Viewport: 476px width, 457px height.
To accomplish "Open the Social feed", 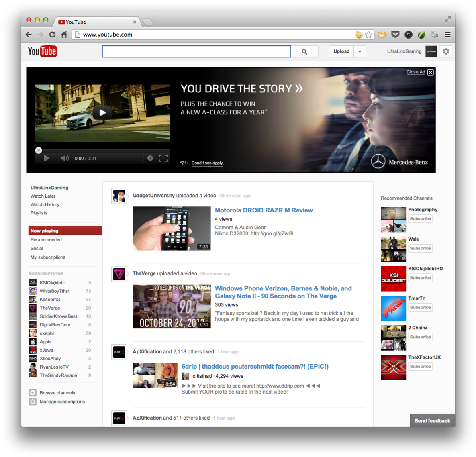I will coord(37,249).
